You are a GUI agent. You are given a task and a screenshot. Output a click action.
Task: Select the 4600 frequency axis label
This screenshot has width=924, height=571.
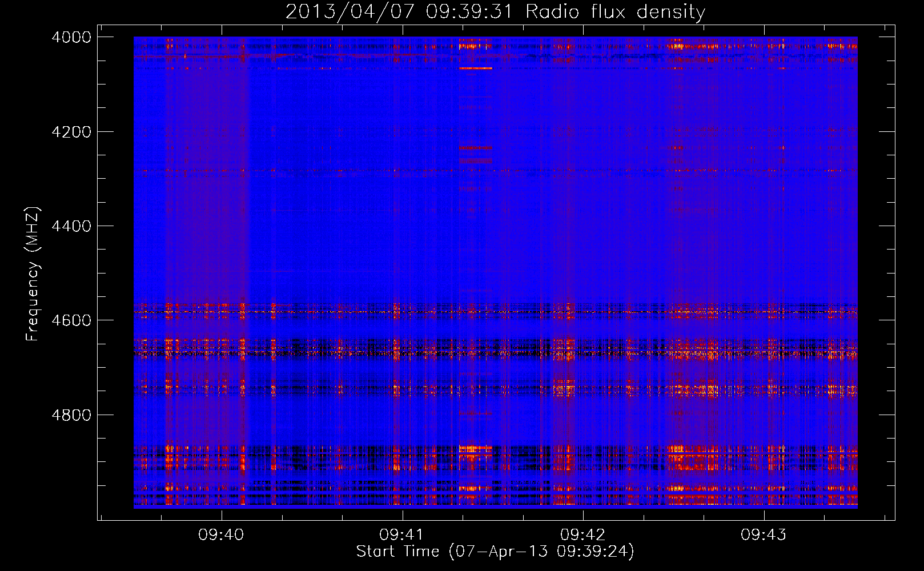71,320
